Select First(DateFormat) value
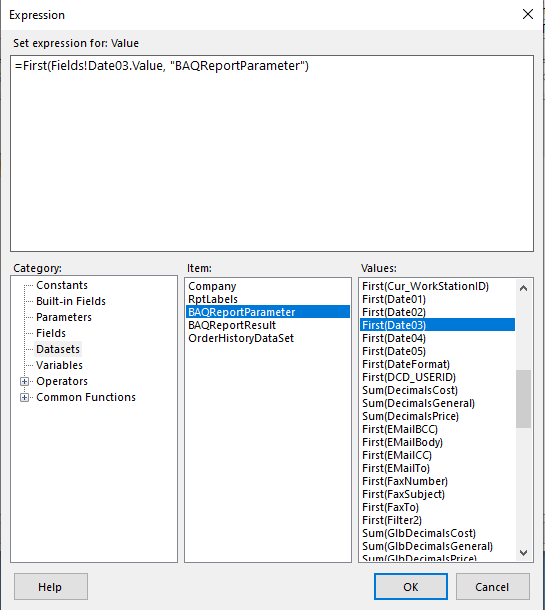The width and height of the screenshot is (545, 610). pos(437,364)
